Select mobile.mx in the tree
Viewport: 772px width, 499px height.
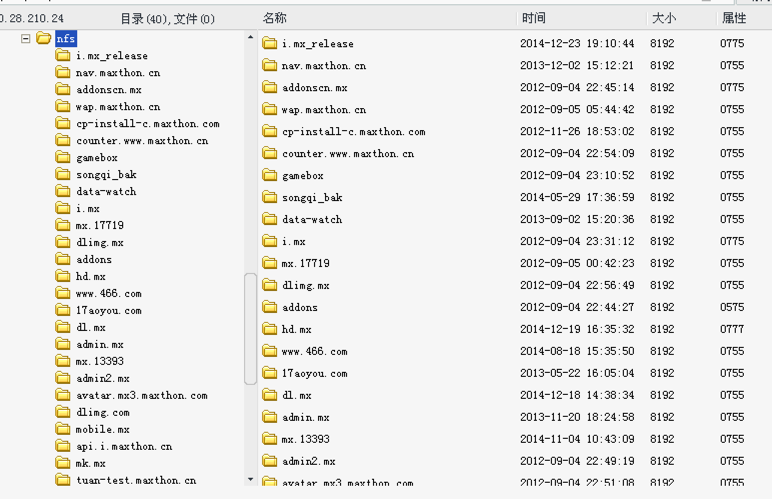point(103,429)
